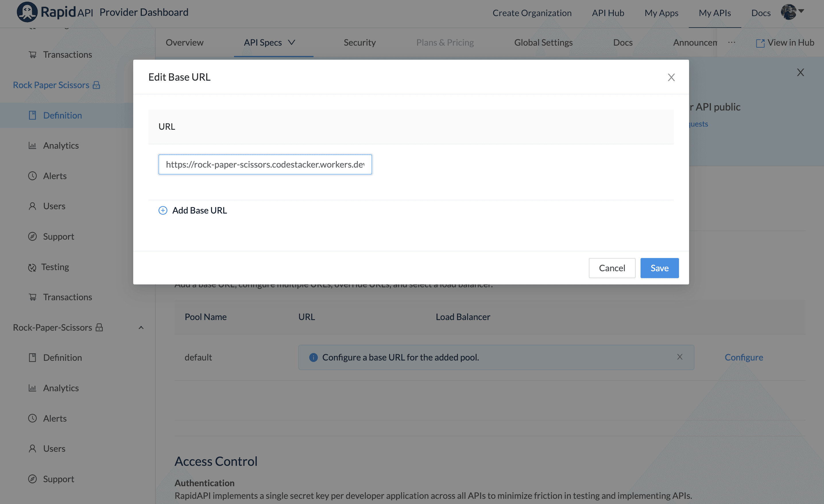Screen dimensions: 824x504
Task: Click the lock icon beside Rock-Paper-Scissors
Action: coord(99,327)
